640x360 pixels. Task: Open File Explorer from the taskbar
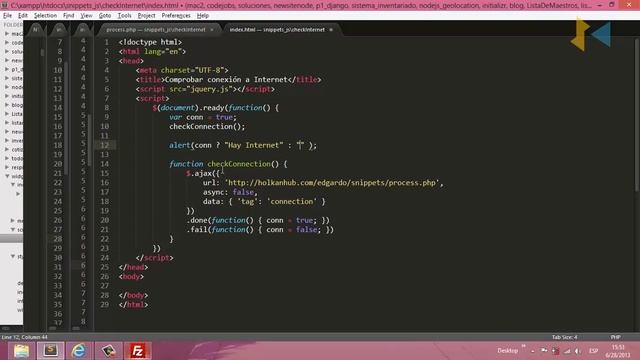tap(21, 351)
